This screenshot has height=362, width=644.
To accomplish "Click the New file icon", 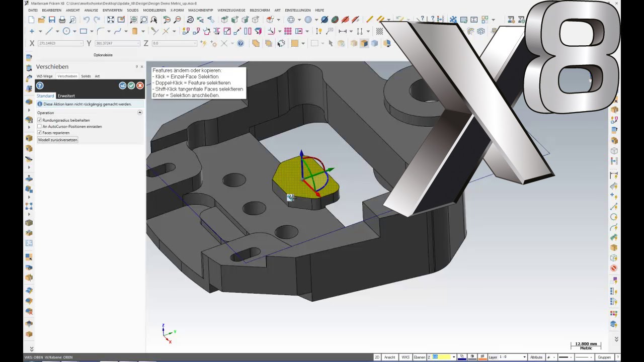I will [31, 20].
